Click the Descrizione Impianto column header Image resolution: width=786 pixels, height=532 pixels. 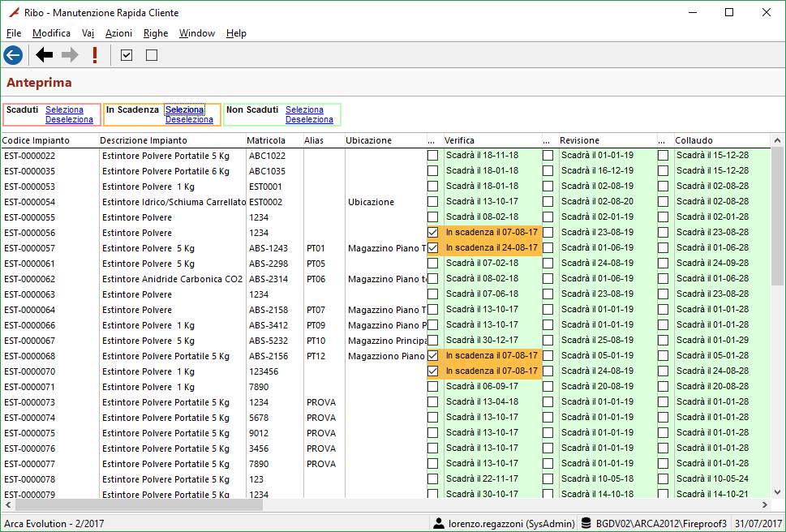[x=172, y=141]
